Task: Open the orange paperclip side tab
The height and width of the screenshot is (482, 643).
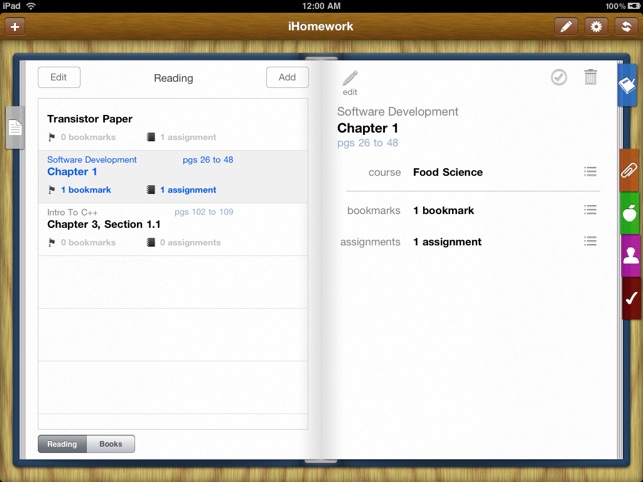Action: tap(629, 170)
